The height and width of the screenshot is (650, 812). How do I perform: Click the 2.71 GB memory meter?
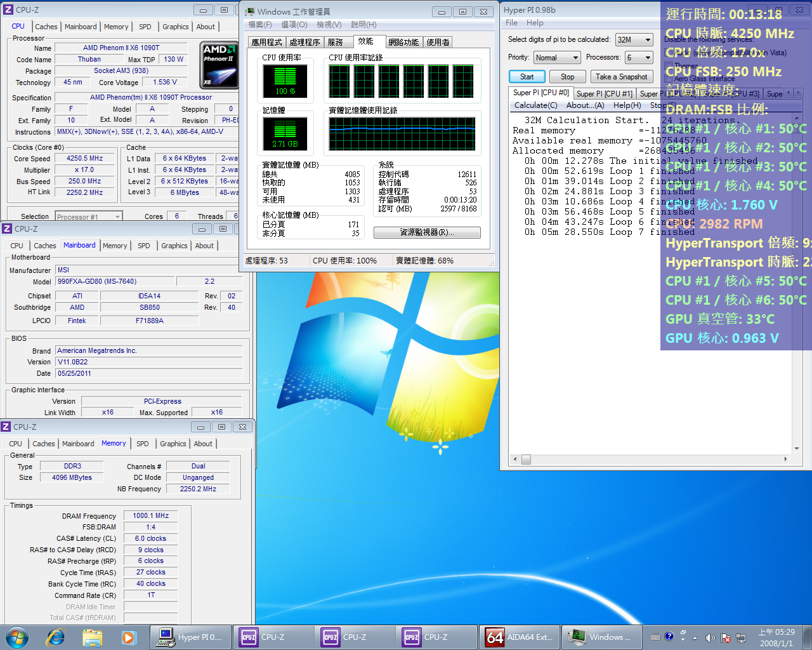[285, 134]
